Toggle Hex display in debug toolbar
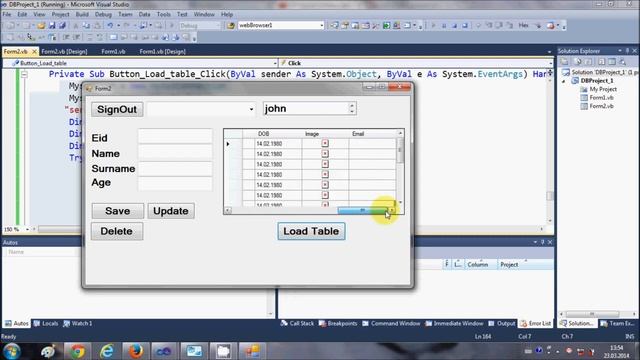 coord(523,25)
